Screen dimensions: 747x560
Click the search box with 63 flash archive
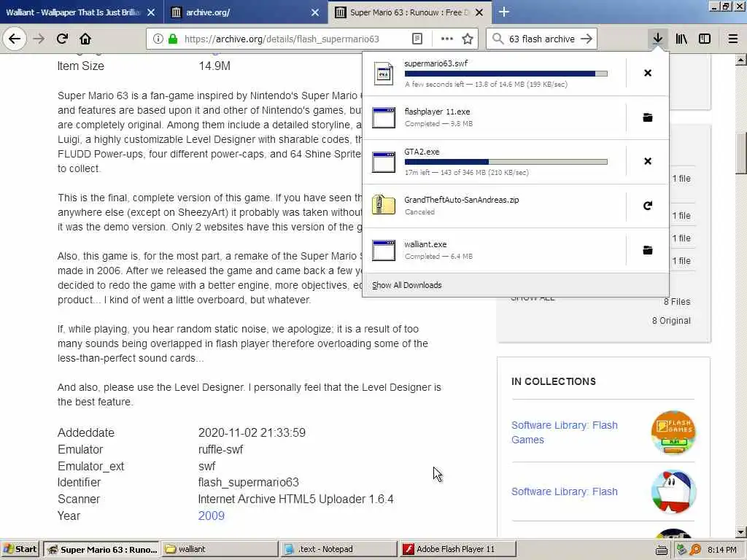(x=542, y=39)
